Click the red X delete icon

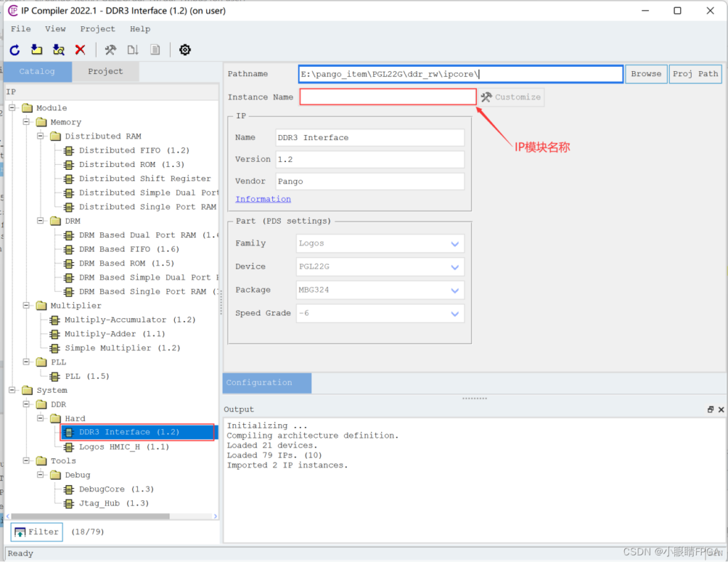pos(80,50)
